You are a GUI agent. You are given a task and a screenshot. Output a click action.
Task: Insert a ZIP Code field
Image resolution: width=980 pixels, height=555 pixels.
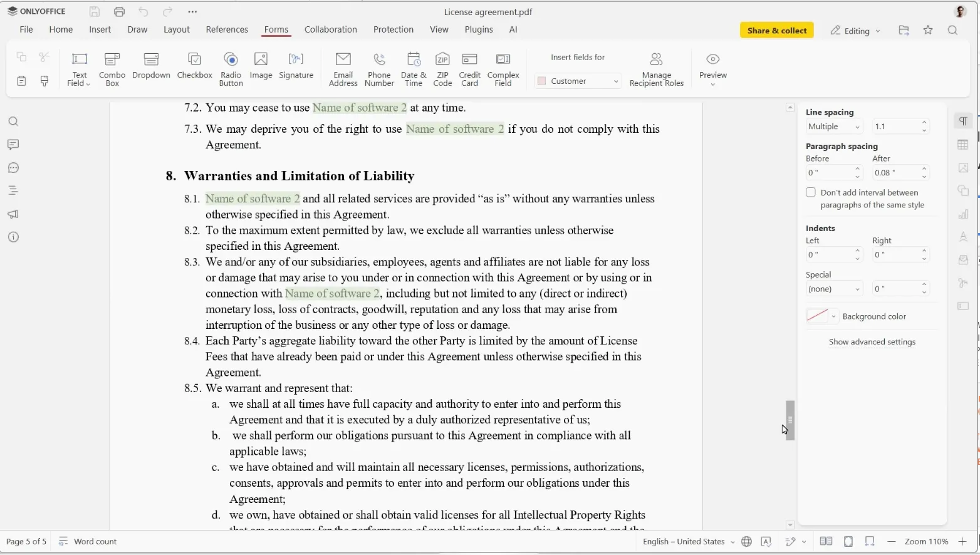click(x=442, y=69)
